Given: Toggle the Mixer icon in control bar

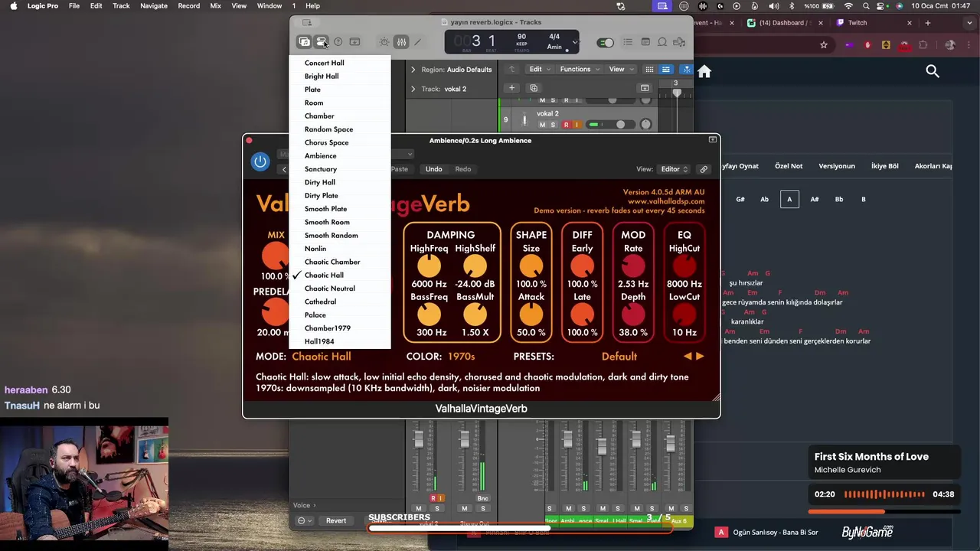Looking at the screenshot, I should pyautogui.click(x=401, y=42).
